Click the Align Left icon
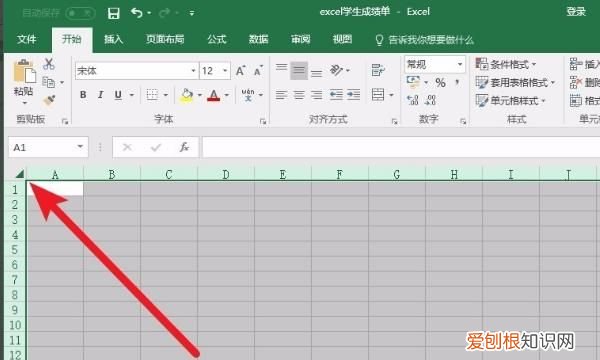This screenshot has height=360, width=600. pos(281,94)
